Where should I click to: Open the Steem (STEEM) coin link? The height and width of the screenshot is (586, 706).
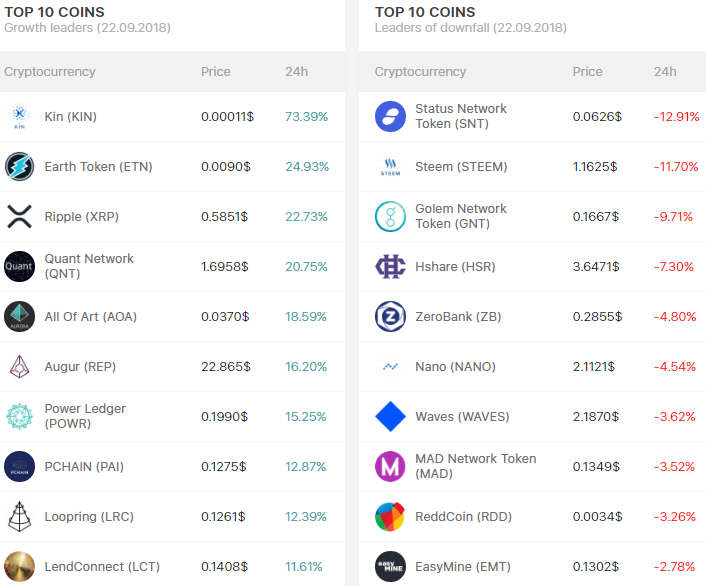[461, 167]
